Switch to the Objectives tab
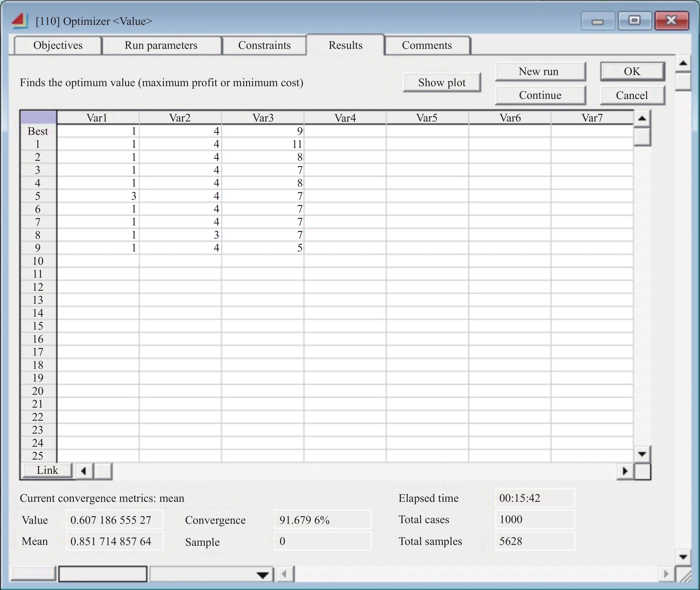The width and height of the screenshot is (700, 590). point(58,45)
